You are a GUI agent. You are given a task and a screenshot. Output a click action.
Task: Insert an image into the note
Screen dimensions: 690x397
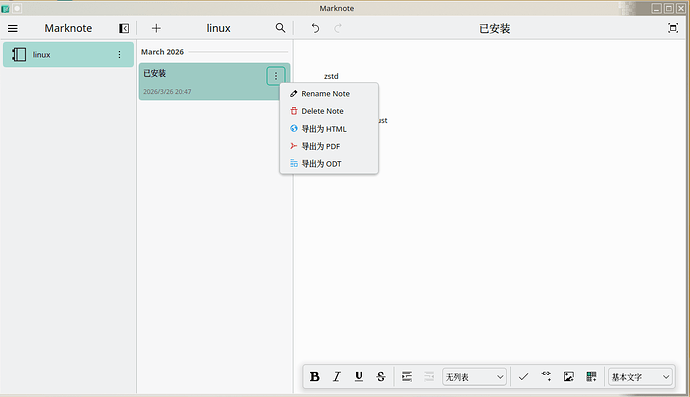tap(569, 377)
